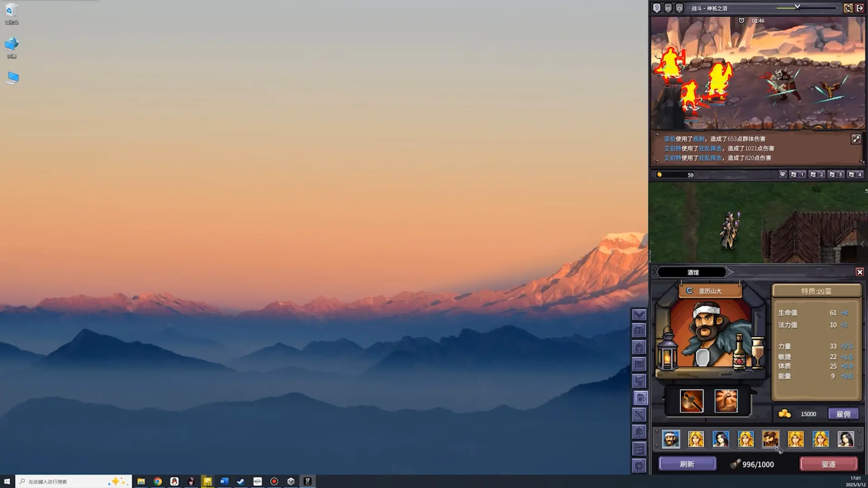Toggle team slot 1 shield icon
The width and height of the screenshot is (868, 488).
(657, 8)
